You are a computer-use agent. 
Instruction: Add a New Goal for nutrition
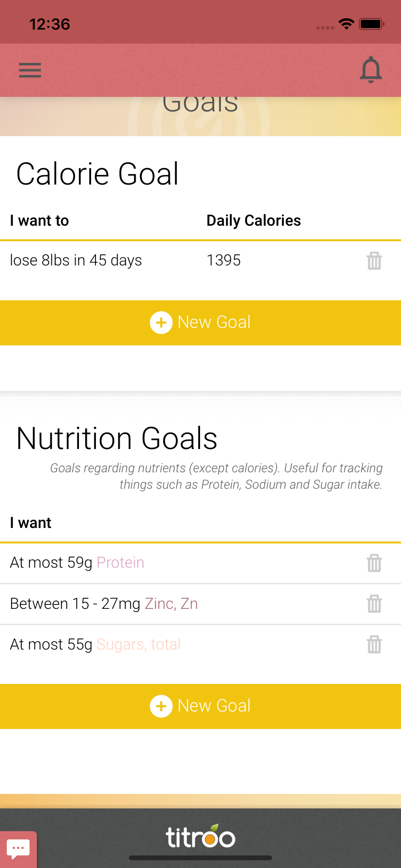(x=214, y=706)
